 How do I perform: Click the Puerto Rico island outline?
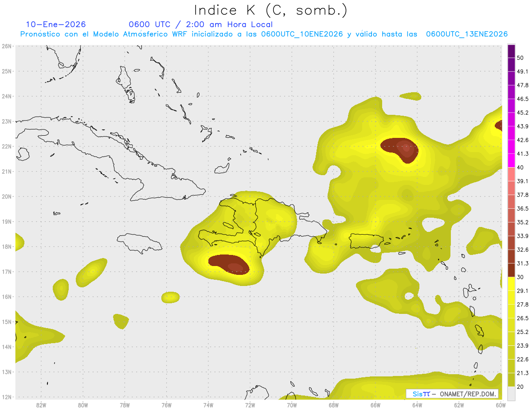point(366,241)
